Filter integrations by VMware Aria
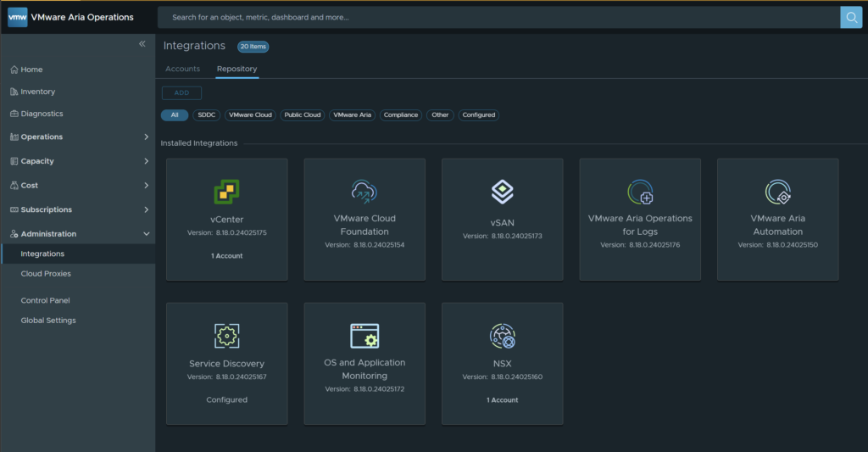 (x=352, y=115)
